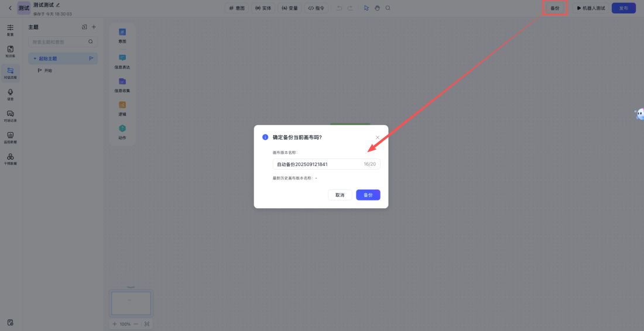Viewport: 644px width, 331px height.
Task: Select the 意图 node in the component palette
Action: pos(122,36)
